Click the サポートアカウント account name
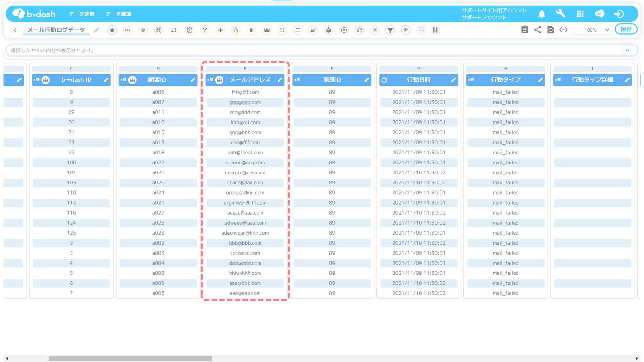The image size is (644, 362). point(484,18)
